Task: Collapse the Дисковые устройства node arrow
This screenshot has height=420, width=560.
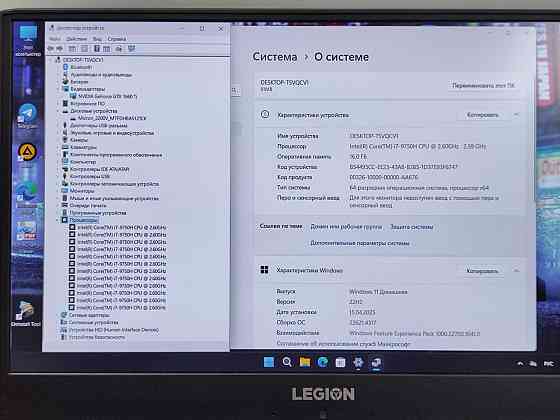Action: click(x=59, y=111)
